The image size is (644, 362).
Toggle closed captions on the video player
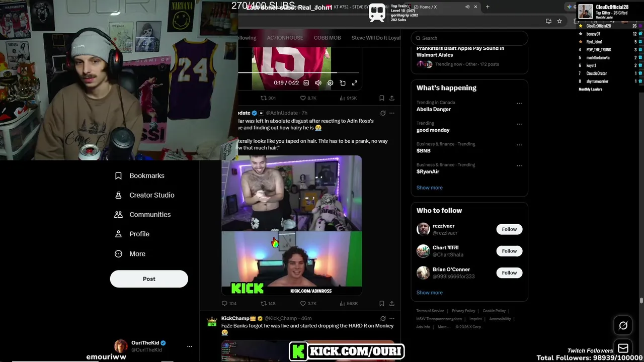[306, 83]
